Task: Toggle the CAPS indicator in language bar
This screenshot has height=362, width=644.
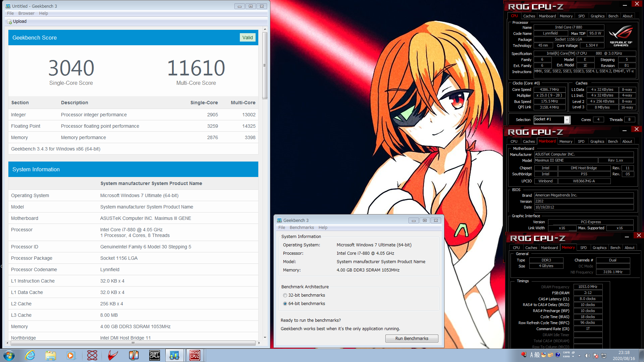Action: click(x=566, y=353)
